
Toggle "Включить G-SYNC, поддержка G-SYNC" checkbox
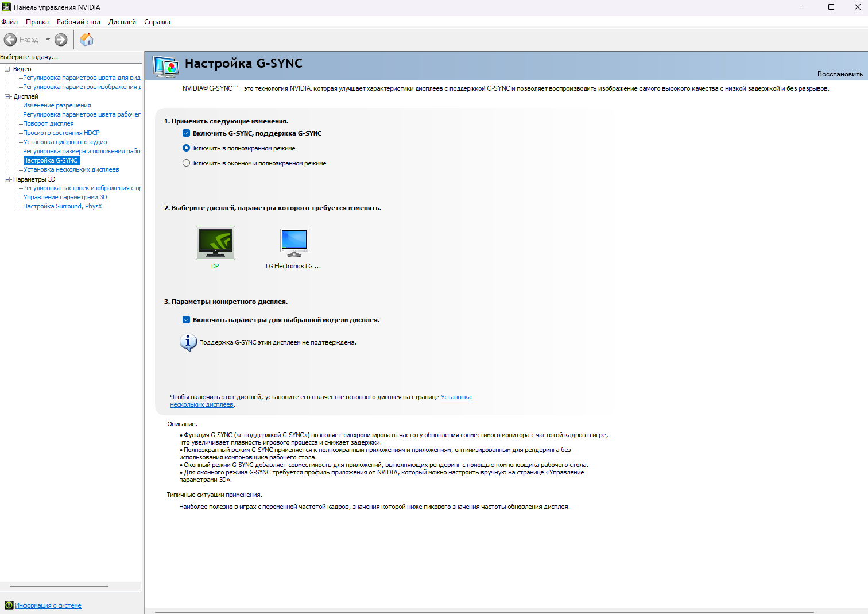(x=186, y=133)
